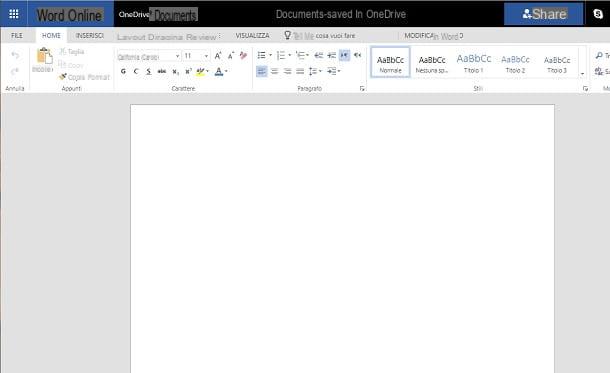Open the bulleted list dropdown arrow
This screenshot has height=373, width=610.
270,55
